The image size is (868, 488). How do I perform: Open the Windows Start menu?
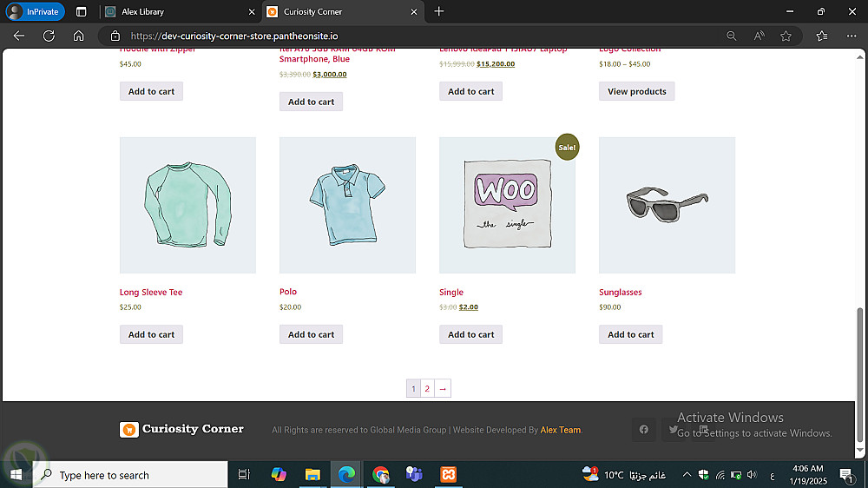[x=16, y=475]
